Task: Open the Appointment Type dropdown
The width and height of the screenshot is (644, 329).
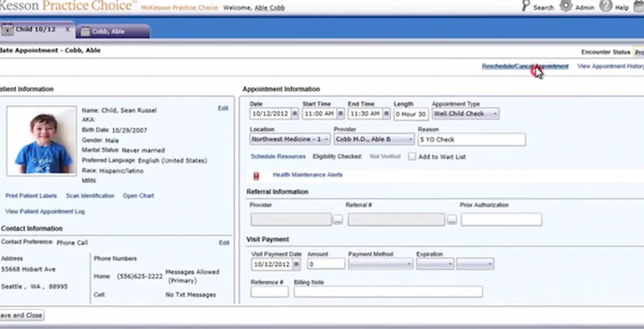Action: [x=495, y=113]
